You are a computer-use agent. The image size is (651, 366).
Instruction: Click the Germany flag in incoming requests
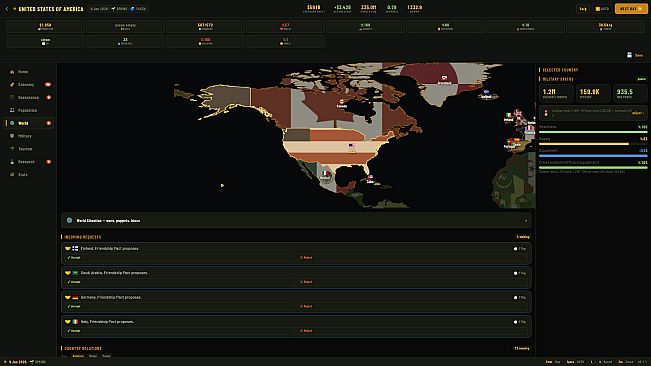tap(75, 298)
